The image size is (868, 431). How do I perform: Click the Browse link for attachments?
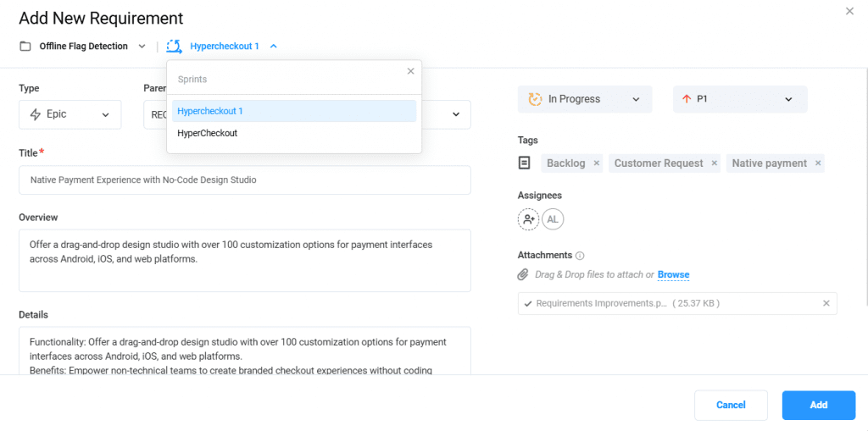(x=673, y=275)
